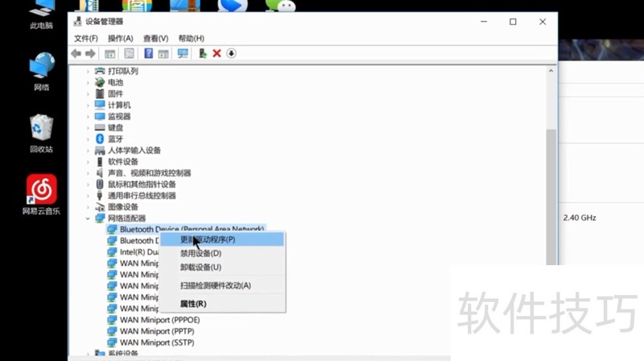This screenshot has width=644, height=361.
Task: Choose 更新驱动程序(P) in the context menu
Action: 208,239
